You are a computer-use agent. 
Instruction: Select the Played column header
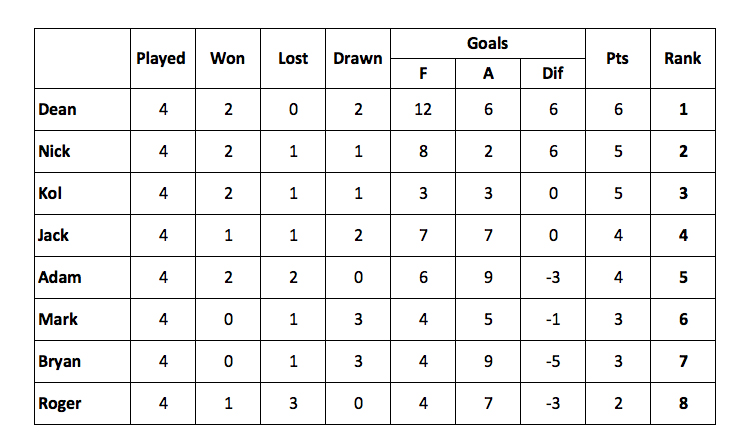pyautogui.click(x=163, y=58)
